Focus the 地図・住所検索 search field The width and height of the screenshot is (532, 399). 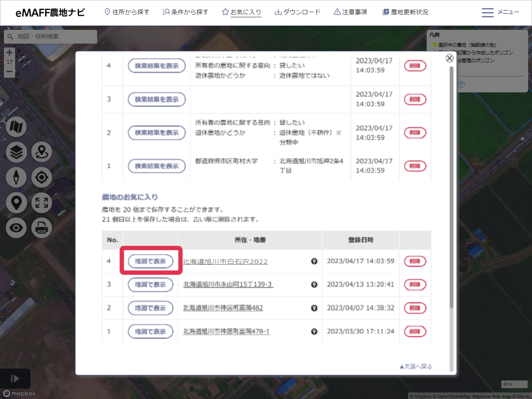(x=51, y=37)
